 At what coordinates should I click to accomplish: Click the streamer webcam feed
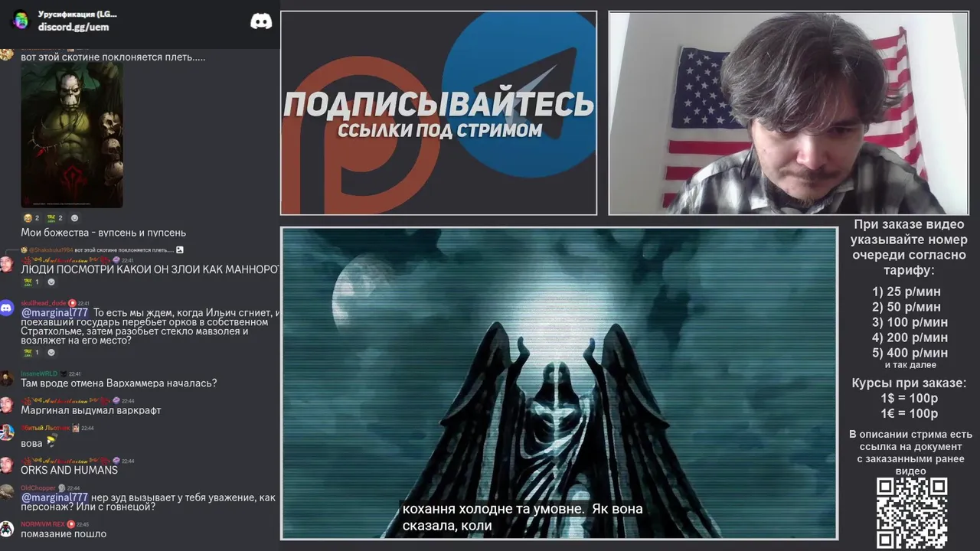click(x=789, y=113)
